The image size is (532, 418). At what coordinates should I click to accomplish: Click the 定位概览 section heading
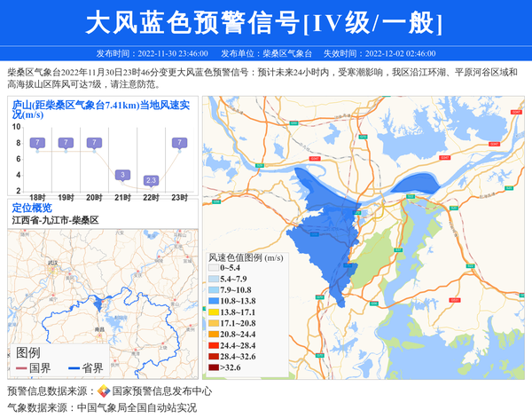32,208
